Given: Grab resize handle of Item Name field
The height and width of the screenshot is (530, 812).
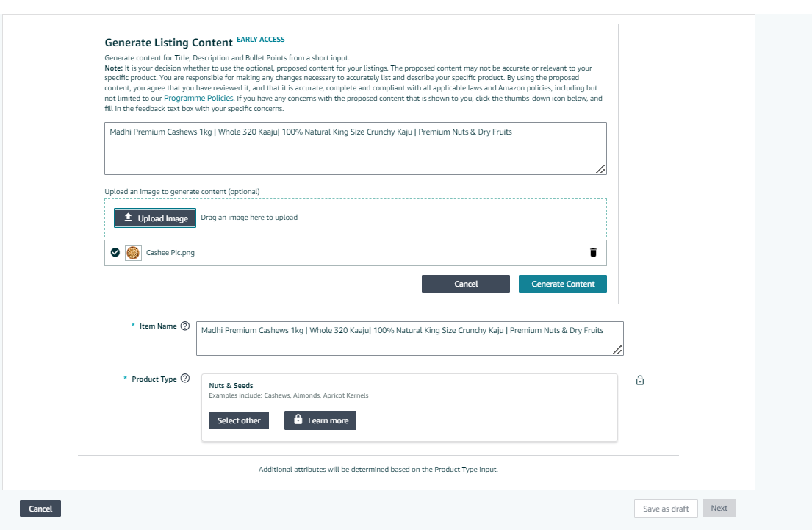Looking at the screenshot, I should 617,350.
